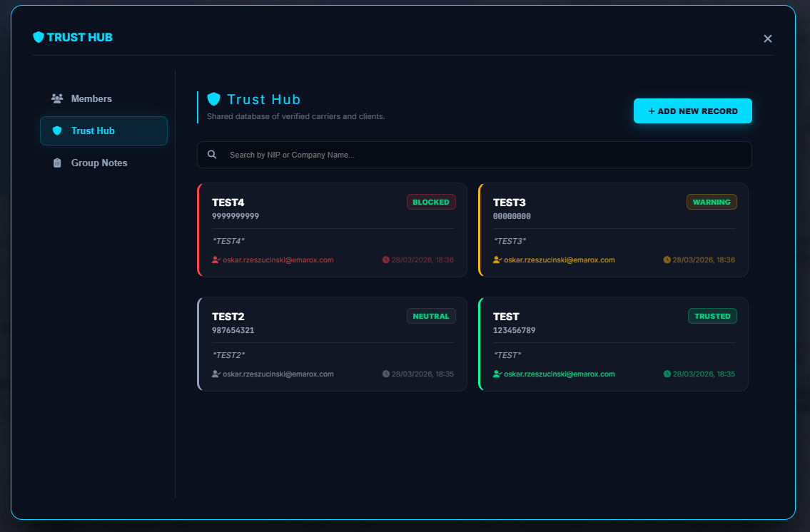This screenshot has height=532, width=810.
Task: Open the Members section
Action: pyautogui.click(x=91, y=98)
